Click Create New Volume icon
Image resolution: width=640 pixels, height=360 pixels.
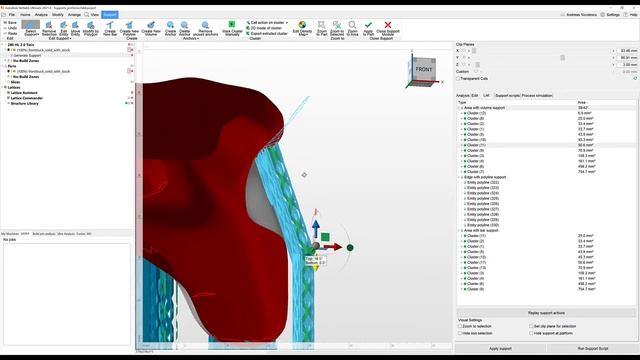click(x=151, y=25)
